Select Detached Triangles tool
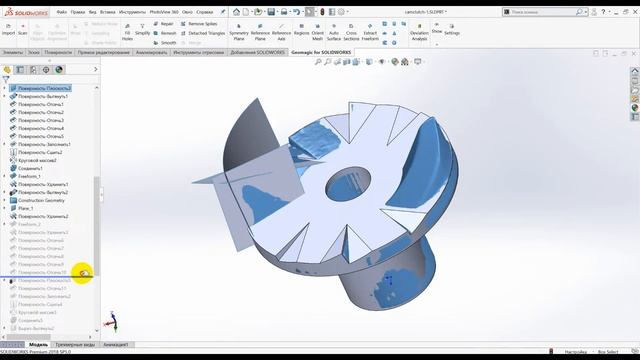The image size is (640, 360). pos(202,33)
